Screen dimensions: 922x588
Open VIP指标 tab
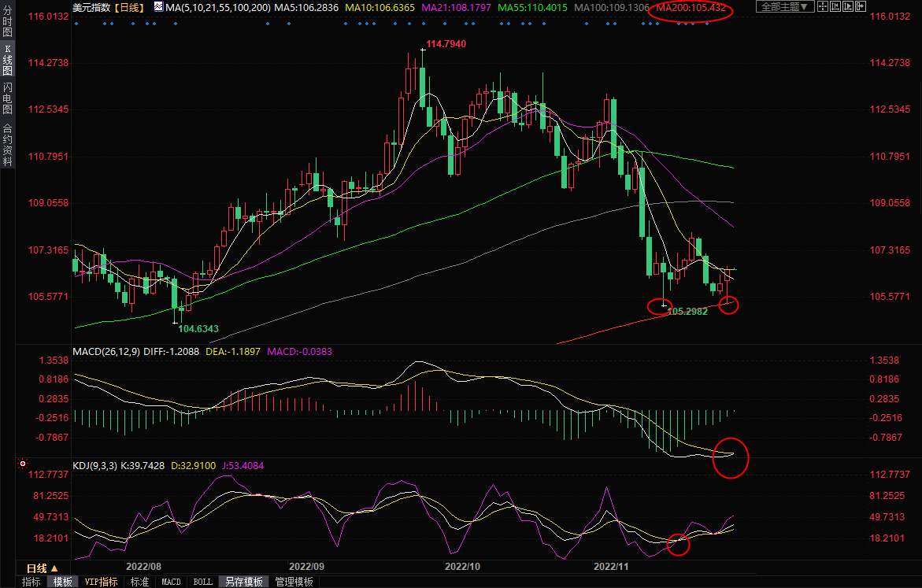(x=101, y=582)
